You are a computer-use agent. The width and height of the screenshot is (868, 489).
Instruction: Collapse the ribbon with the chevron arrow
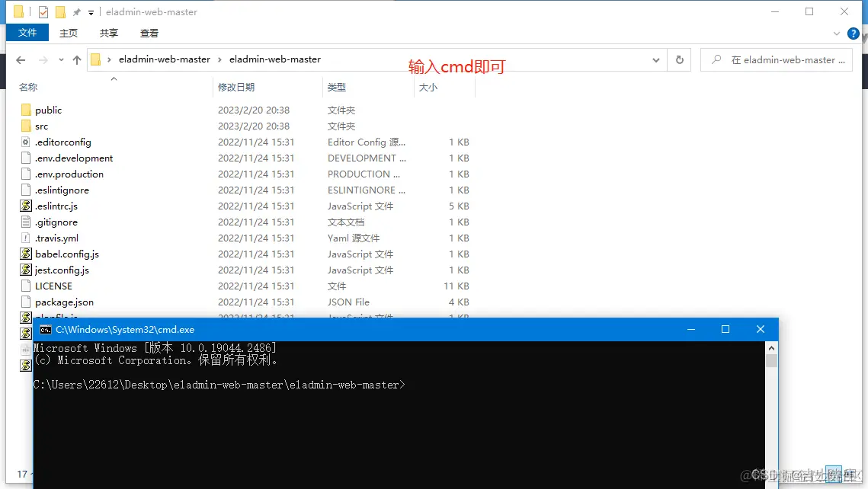836,33
